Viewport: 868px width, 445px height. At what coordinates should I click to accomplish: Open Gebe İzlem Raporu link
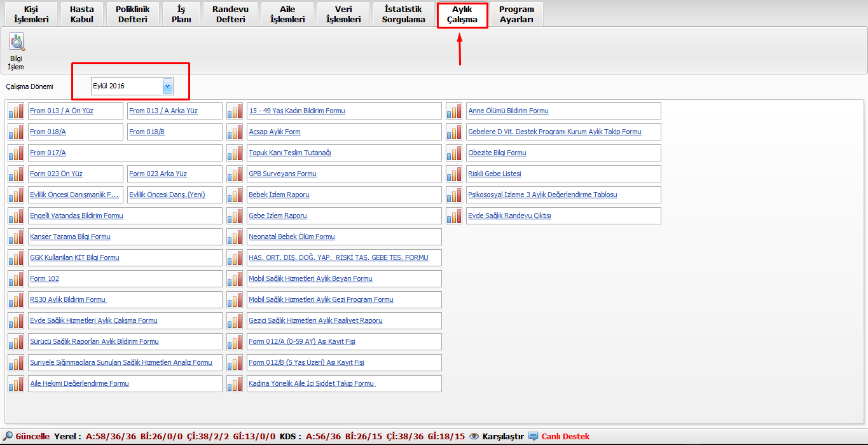pos(278,216)
